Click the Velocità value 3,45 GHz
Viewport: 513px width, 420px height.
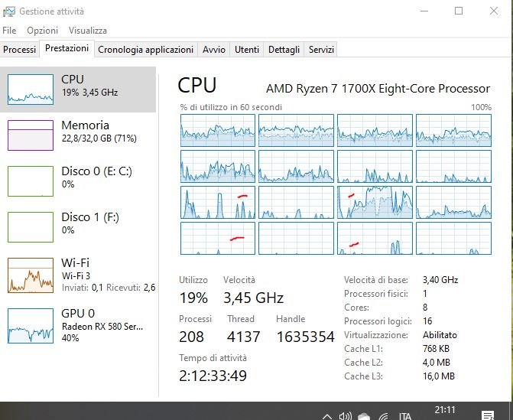253,298
